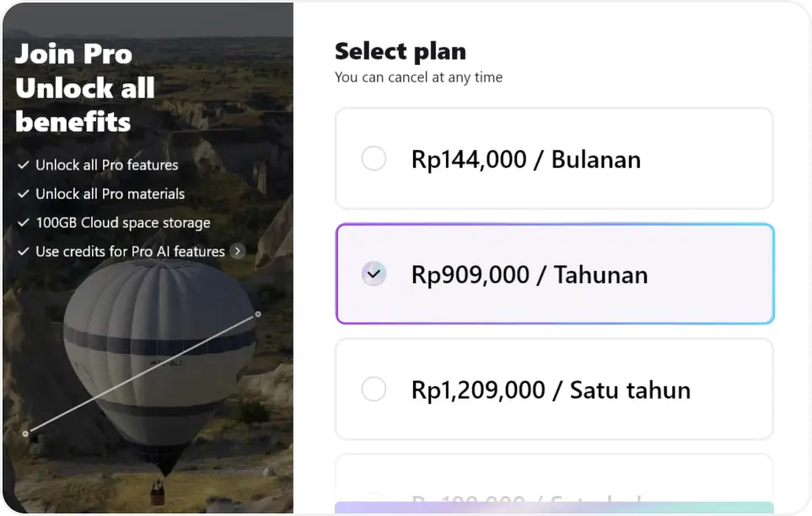Click the checkmark beside Unlock all Pro materials
Viewport: 812px width, 516px height.
(x=23, y=194)
